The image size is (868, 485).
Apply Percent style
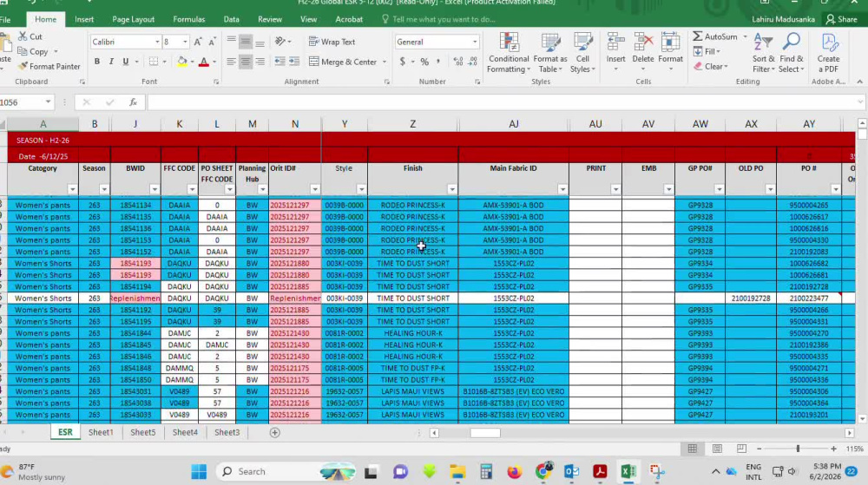[x=424, y=62]
